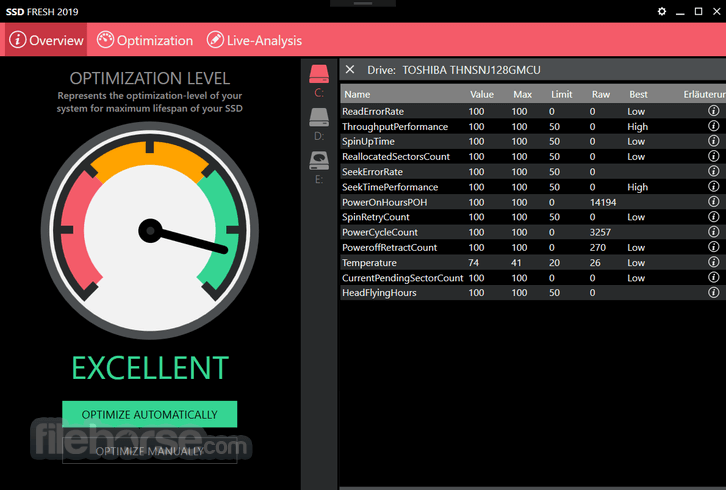Select the SeekTimePerformance attribute name
This screenshot has height=490, width=726.
(x=390, y=187)
